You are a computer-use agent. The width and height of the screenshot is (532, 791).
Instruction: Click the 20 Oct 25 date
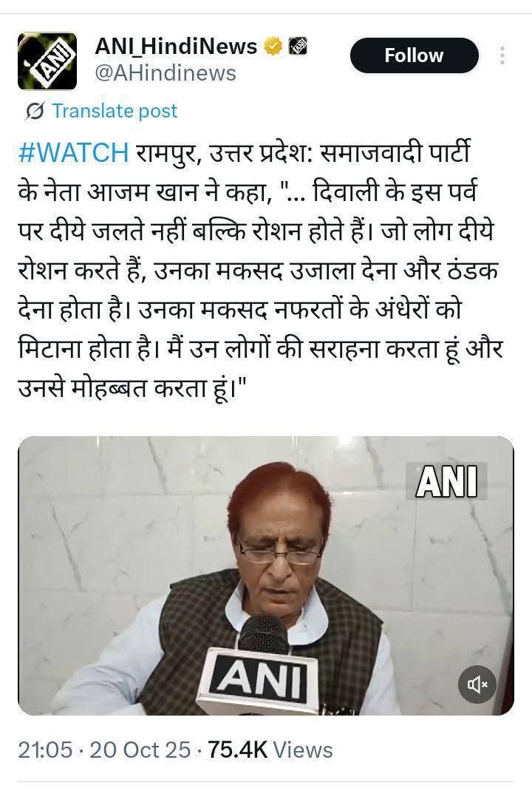click(x=140, y=750)
